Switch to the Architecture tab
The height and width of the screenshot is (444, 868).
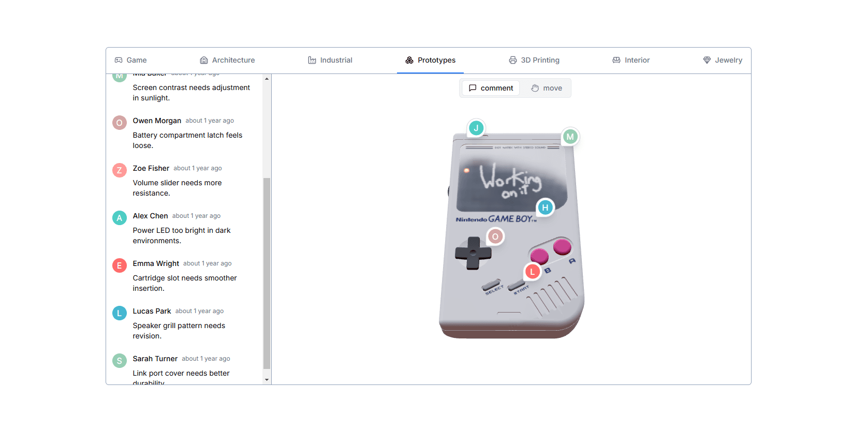pyautogui.click(x=227, y=60)
